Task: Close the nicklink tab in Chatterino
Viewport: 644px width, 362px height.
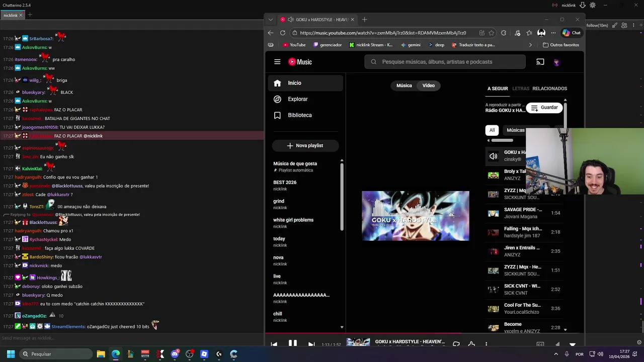Action: (21, 15)
